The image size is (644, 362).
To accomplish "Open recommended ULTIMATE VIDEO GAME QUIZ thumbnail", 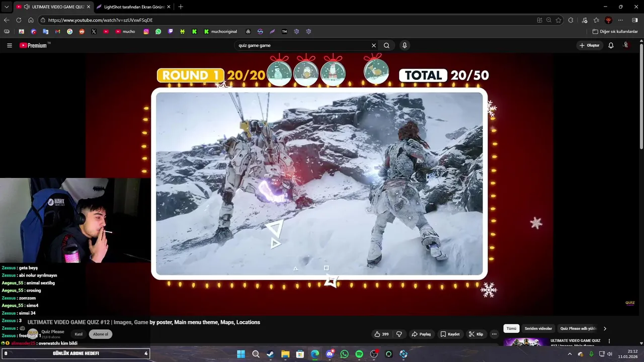I will pyautogui.click(x=526, y=342).
